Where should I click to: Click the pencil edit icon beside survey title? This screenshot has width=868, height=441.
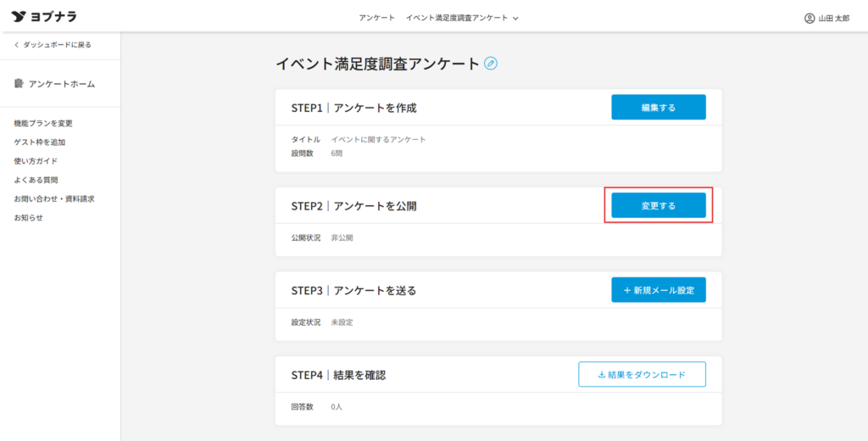pos(491,64)
